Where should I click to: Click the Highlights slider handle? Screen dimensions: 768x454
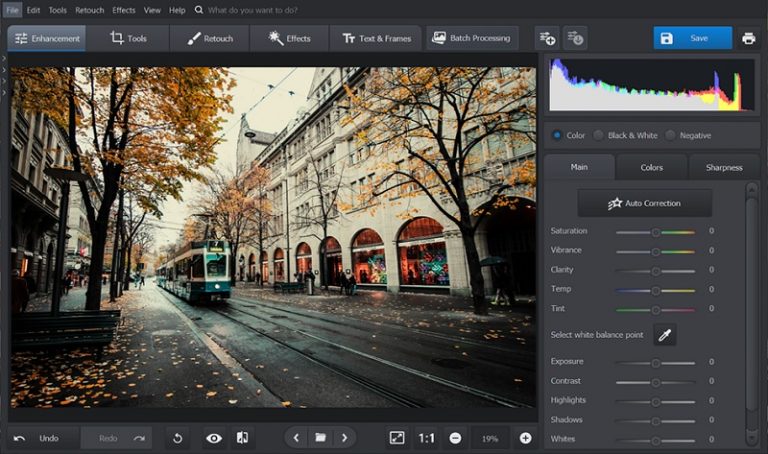point(655,402)
